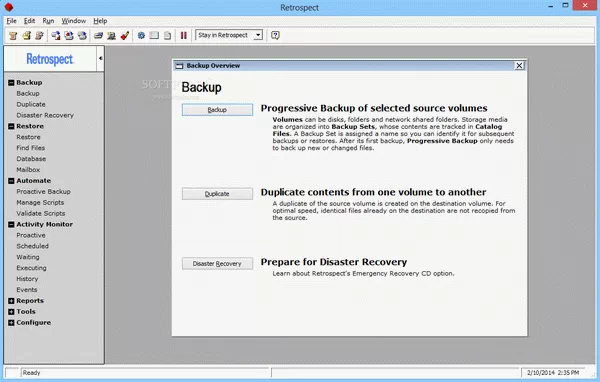Open the File menu
The image size is (600, 382).
11,21
